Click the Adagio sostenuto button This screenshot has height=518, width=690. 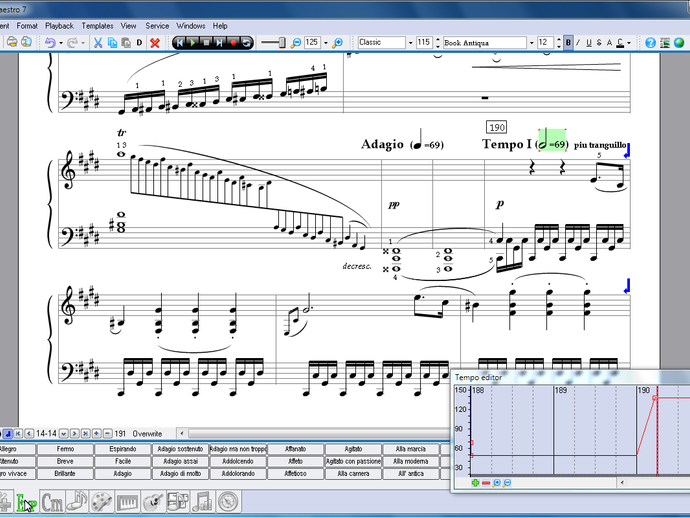[180, 449]
